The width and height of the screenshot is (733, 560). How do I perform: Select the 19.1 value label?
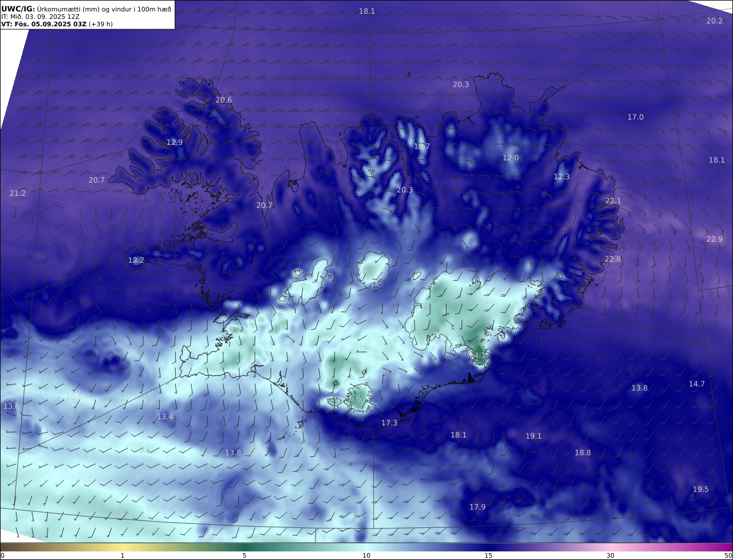tap(534, 436)
